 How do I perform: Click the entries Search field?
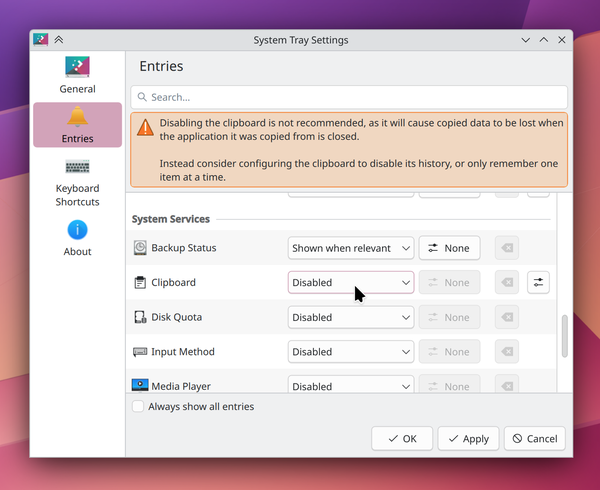point(348,97)
